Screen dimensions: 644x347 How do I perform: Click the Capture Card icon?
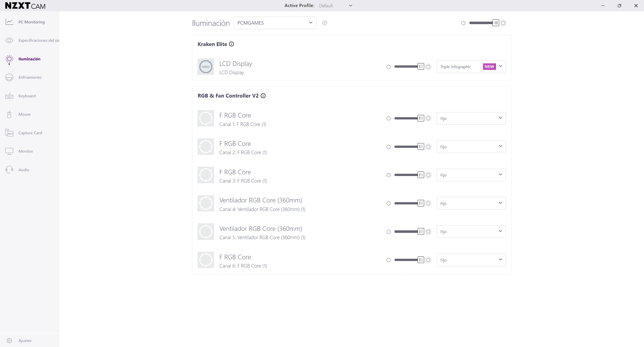9,133
